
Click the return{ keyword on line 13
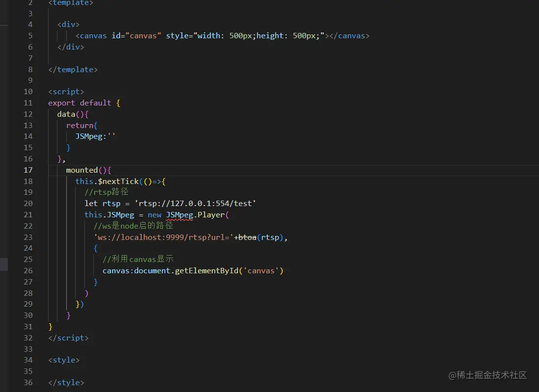tap(82, 126)
